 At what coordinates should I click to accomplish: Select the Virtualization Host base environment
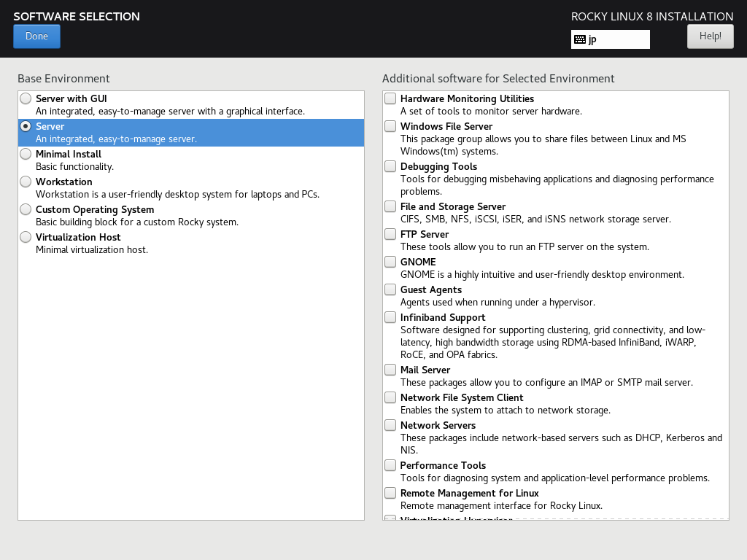(x=26, y=237)
